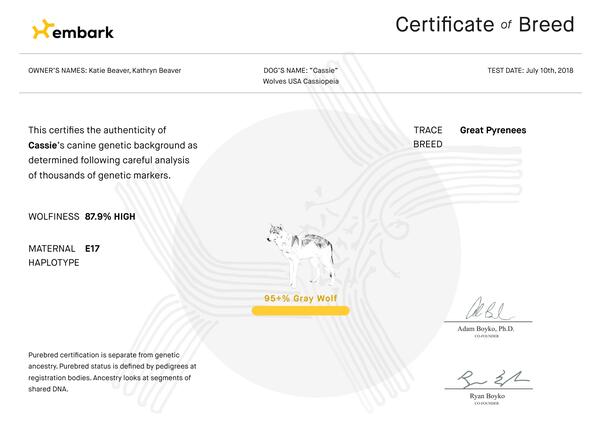Open the Great Pyrenees breed entry
Image resolution: width=600 pixels, height=425 pixels.
tap(493, 130)
